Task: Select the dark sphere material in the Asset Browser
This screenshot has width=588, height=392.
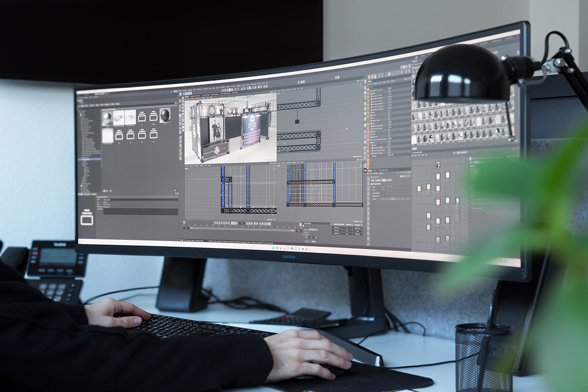Action: click(165, 116)
